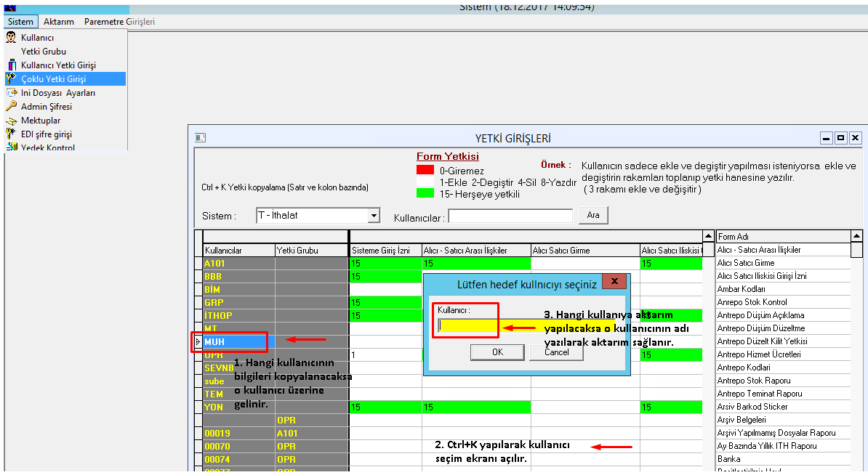868x475 pixels.
Task: Click the green 15-Herşeye yetkili swatch
Action: 425,193
